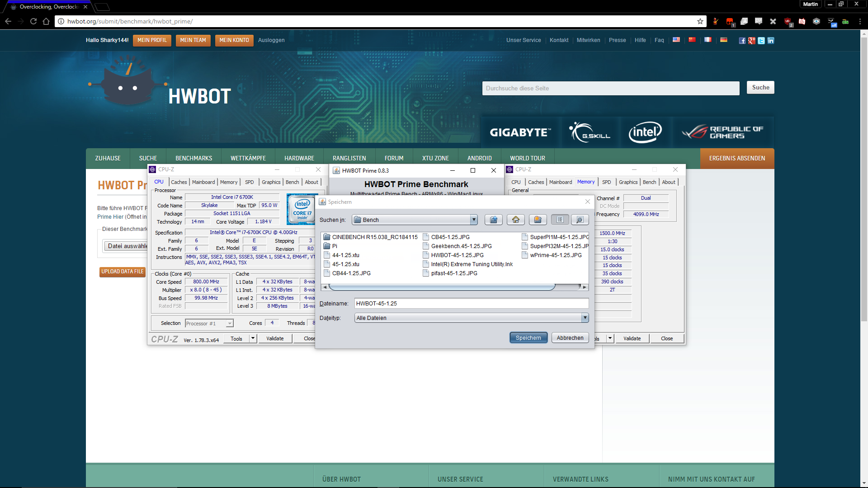Open RANGLISTEN menu on HWBOT navigation
This screenshot has width=868, height=488.
pyautogui.click(x=349, y=158)
